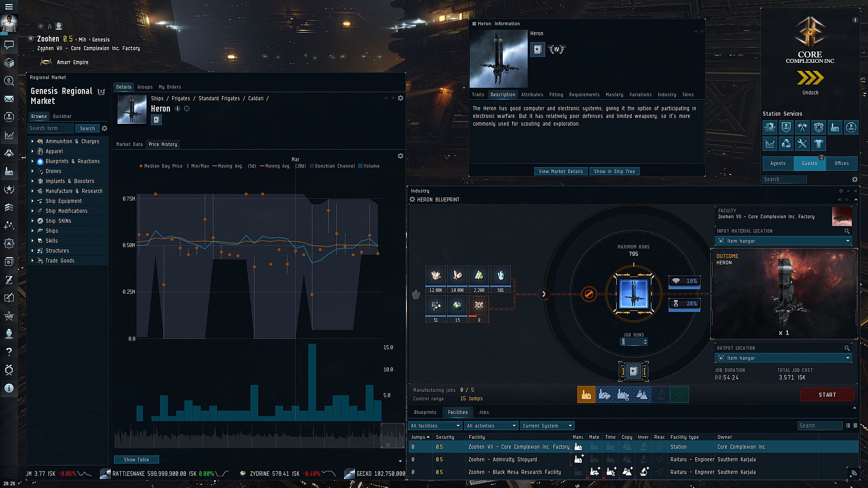Select the Material Efficiency research activity icon
The image size is (868, 488).
604,394
